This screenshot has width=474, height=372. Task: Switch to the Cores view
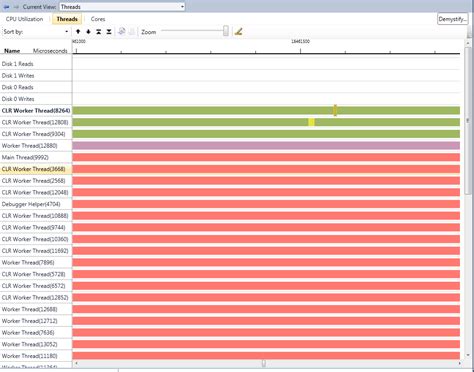pyautogui.click(x=98, y=19)
